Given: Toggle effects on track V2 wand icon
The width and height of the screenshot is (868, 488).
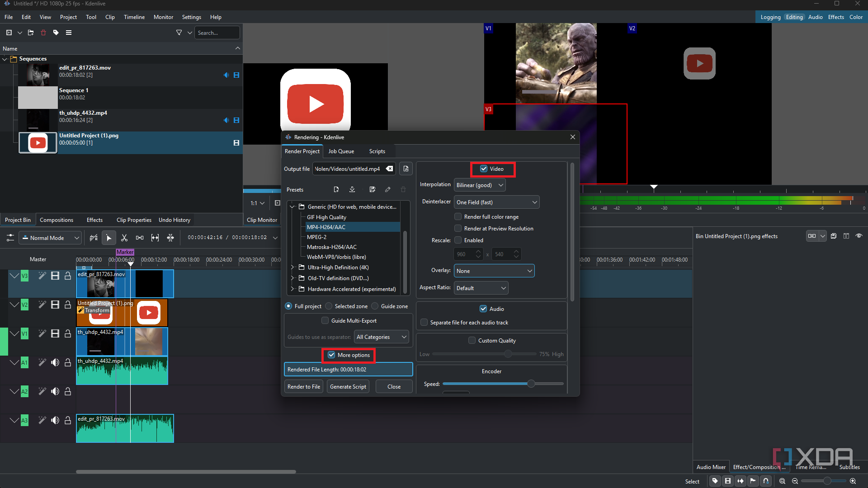Looking at the screenshot, I should coord(42,305).
